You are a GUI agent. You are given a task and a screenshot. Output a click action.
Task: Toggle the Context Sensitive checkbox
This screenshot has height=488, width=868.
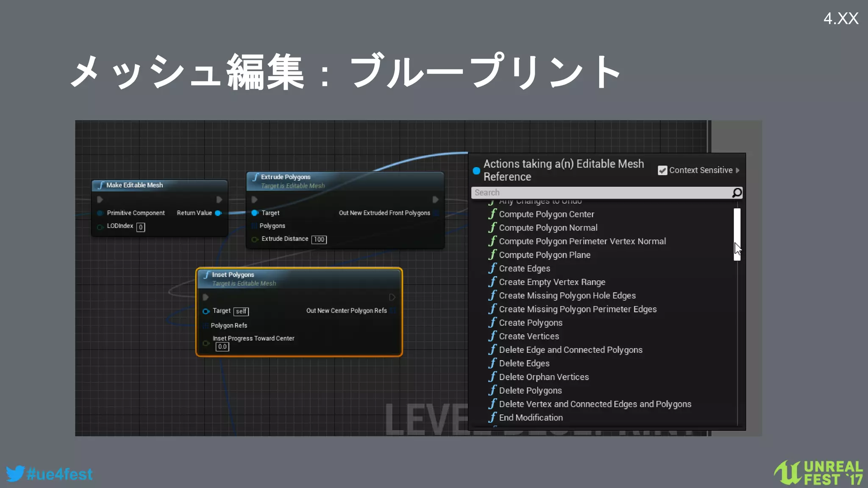662,170
